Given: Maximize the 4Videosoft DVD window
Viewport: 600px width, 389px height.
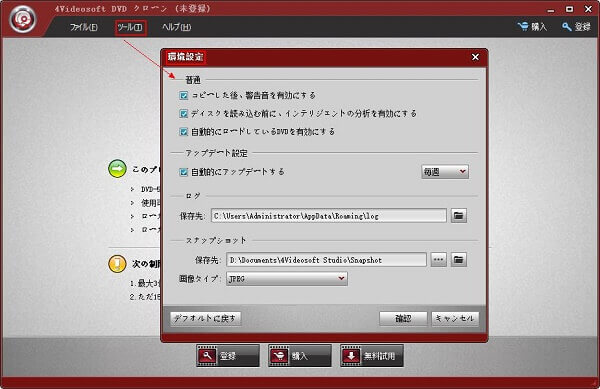Looking at the screenshot, I should (x=569, y=9).
